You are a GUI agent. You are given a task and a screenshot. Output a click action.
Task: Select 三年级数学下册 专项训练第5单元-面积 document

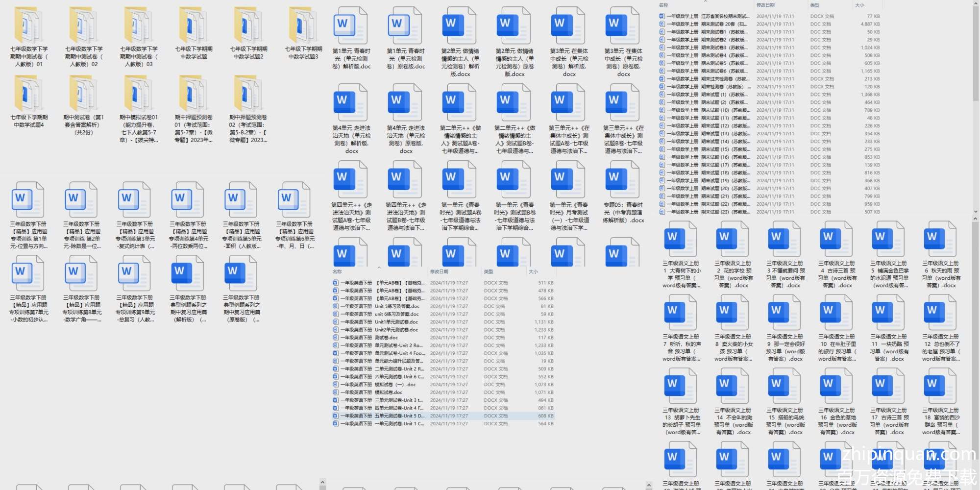pos(242,200)
